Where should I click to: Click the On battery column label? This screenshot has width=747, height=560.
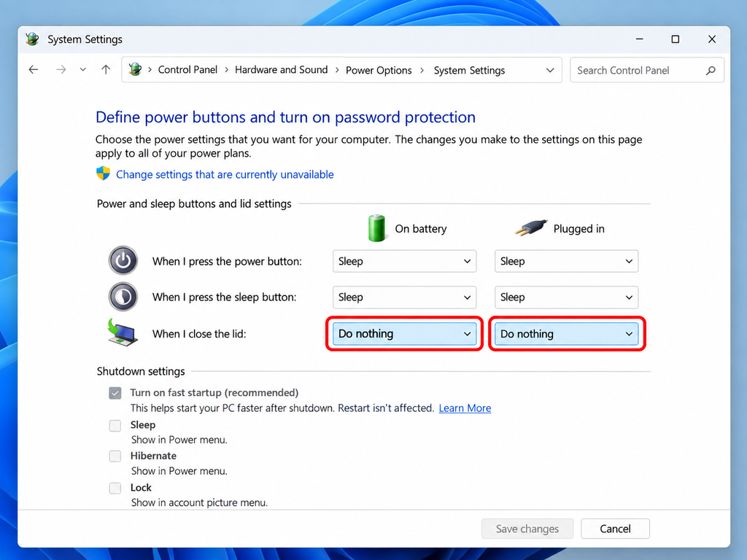[x=421, y=228]
